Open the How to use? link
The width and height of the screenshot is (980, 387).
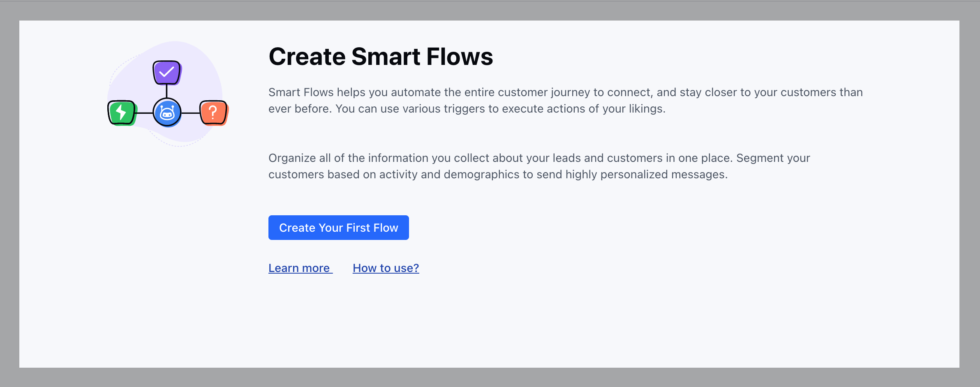click(386, 268)
